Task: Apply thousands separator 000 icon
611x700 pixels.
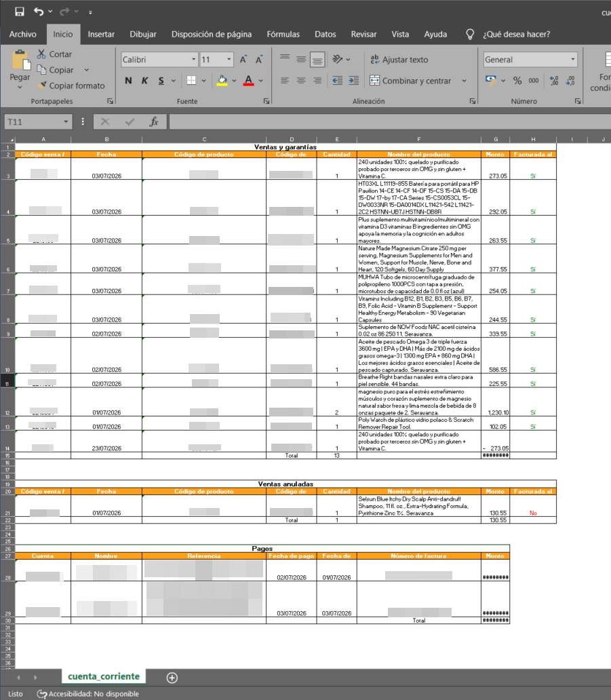Action: (x=533, y=80)
